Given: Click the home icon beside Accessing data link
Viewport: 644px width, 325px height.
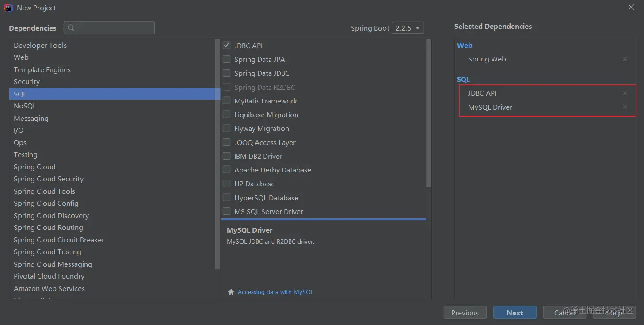Looking at the screenshot, I should [x=231, y=292].
